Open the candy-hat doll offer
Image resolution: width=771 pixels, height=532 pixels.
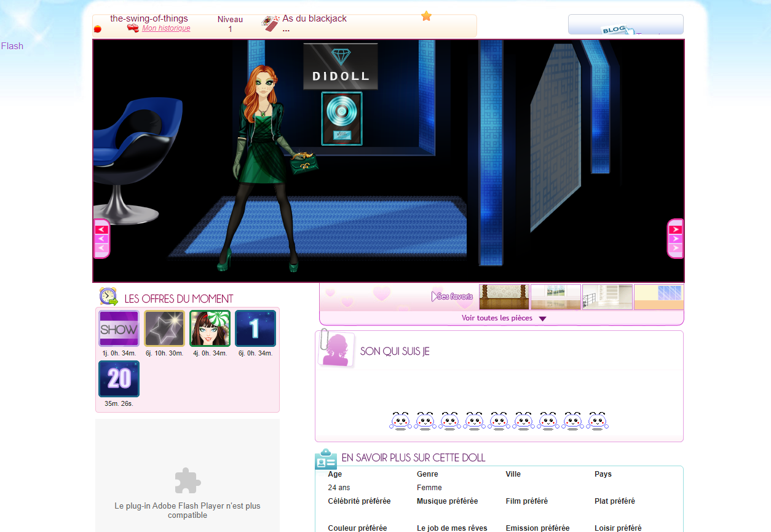pos(210,328)
